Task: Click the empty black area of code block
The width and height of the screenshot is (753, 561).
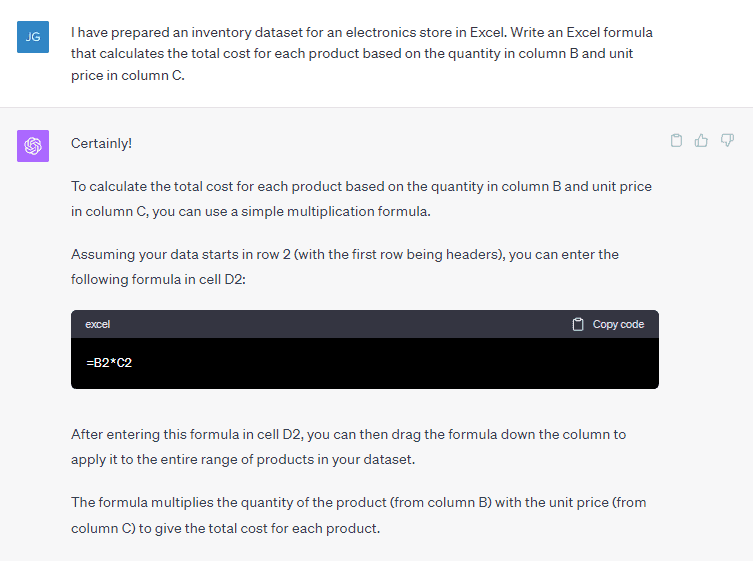Action: click(x=394, y=363)
